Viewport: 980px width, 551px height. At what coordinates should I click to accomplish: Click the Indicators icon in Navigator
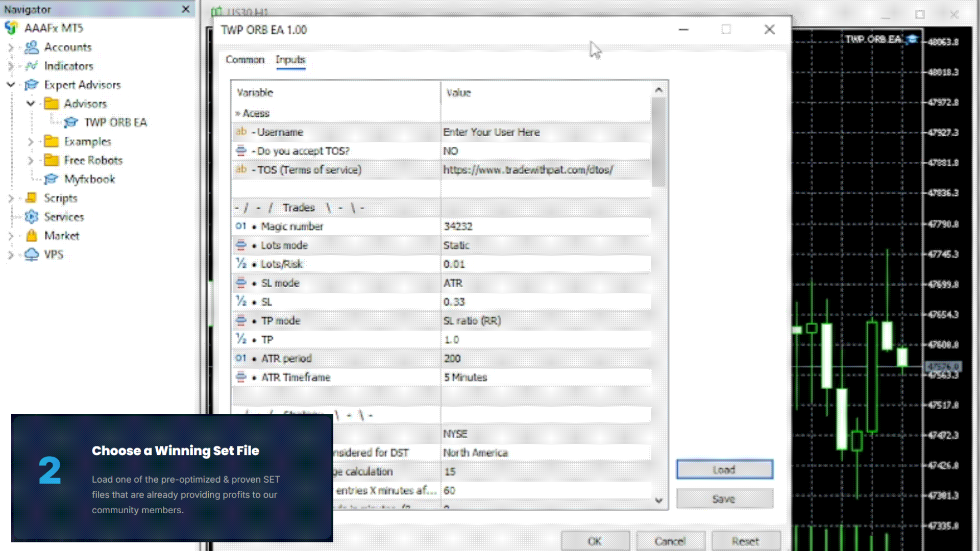(32, 66)
